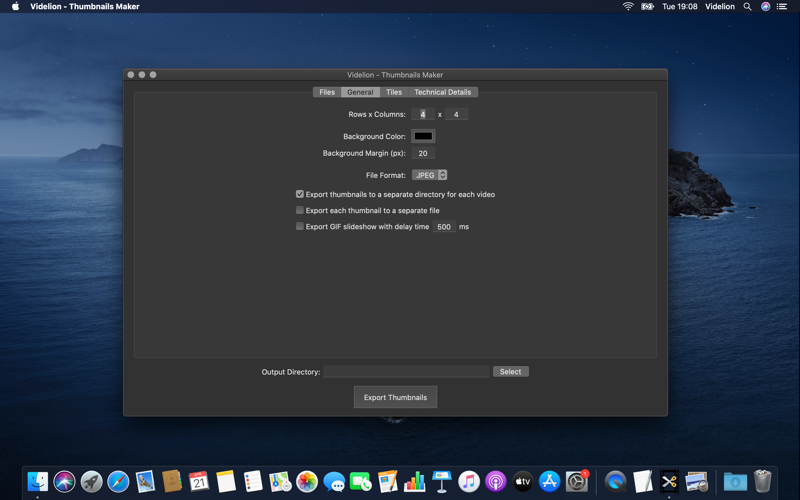Open App Store icon in dock

pos(549,481)
